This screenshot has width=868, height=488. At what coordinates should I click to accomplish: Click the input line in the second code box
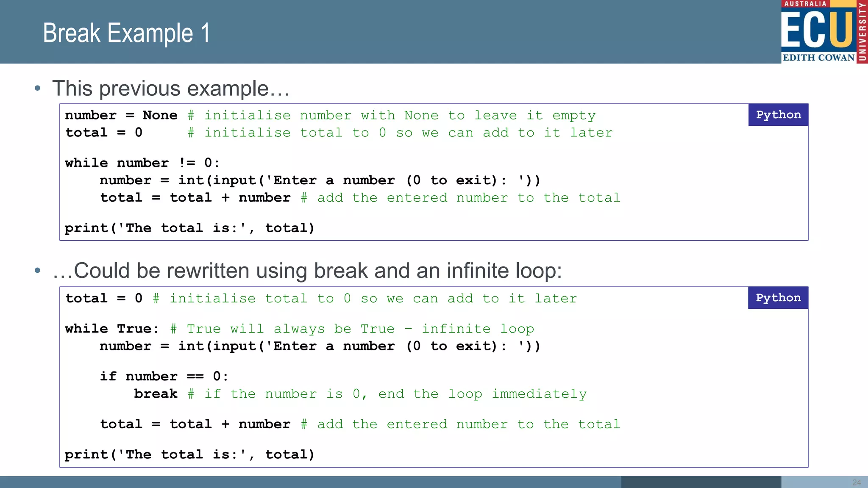pyautogui.click(x=320, y=346)
